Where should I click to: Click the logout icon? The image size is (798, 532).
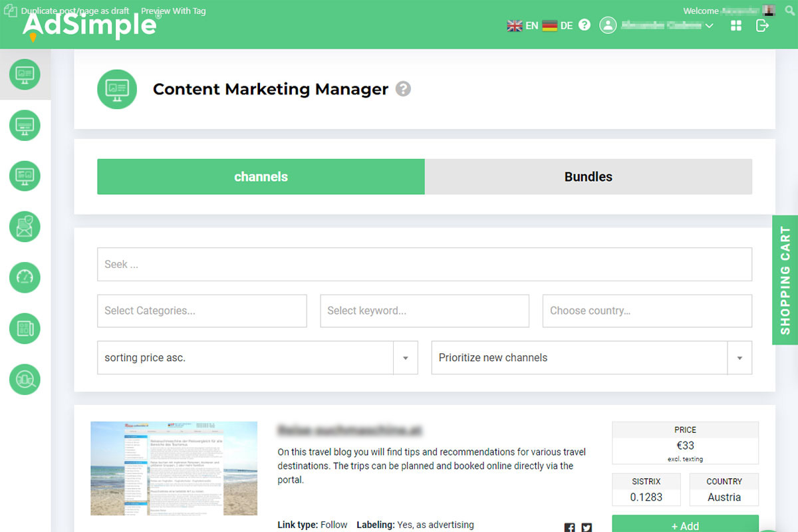[763, 25]
